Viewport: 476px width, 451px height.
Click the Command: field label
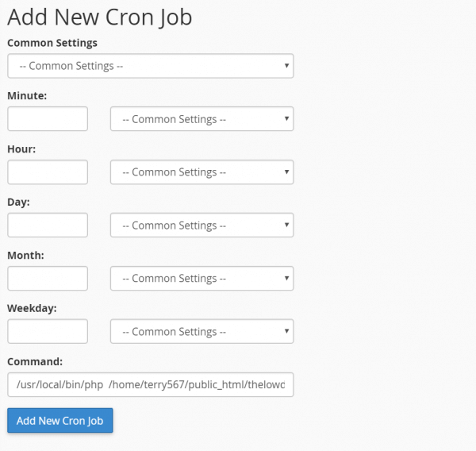(x=35, y=361)
